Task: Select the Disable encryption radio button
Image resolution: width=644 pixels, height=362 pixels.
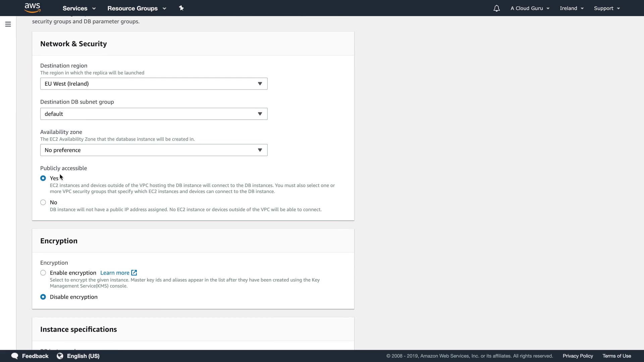Action: click(43, 297)
